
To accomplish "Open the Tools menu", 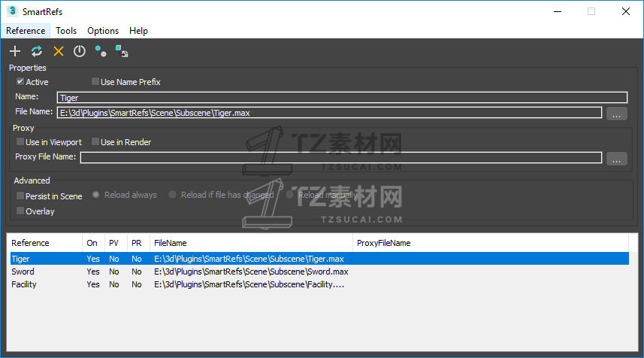I will tap(66, 31).
